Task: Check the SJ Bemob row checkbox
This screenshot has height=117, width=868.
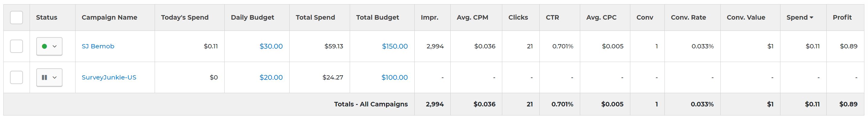Action: [x=17, y=46]
